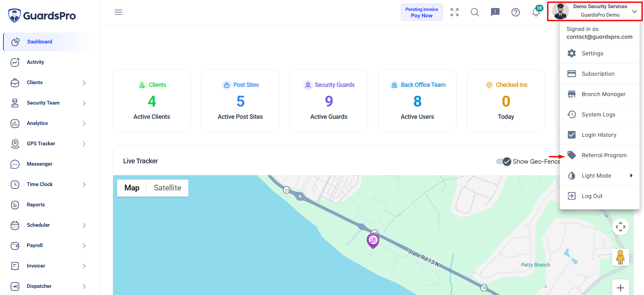Click the Dashboard sidebar icon
The height and width of the screenshot is (295, 644).
click(15, 42)
